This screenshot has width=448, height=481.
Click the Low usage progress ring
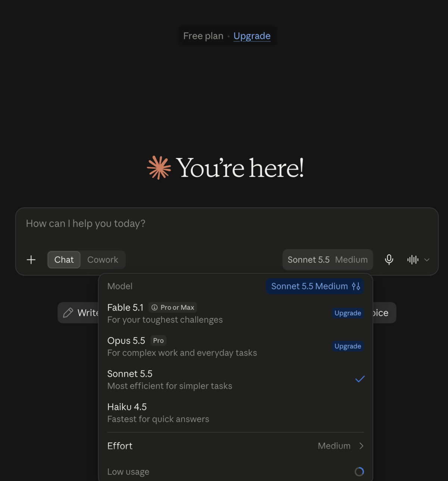[359, 472]
